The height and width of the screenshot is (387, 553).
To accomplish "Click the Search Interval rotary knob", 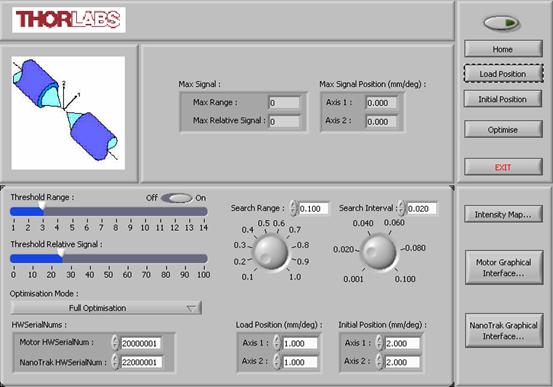I will click(379, 252).
